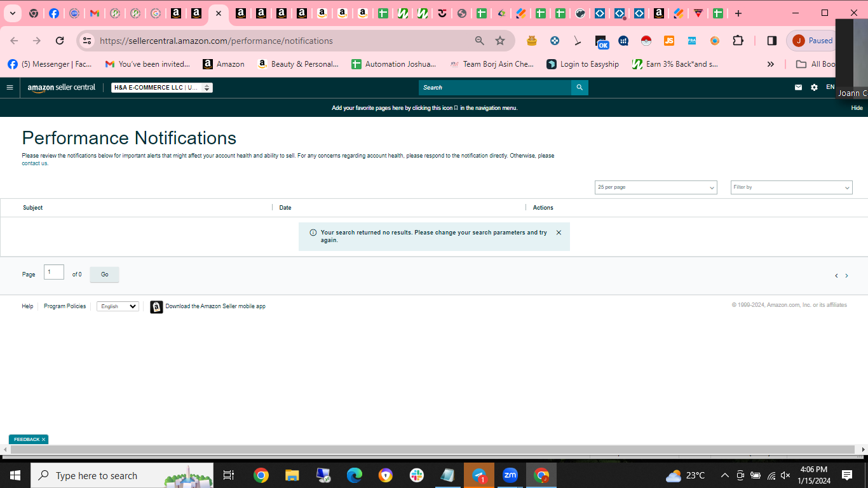Click the Pokeball extension icon
This screenshot has width=868, height=488.
tap(646, 41)
